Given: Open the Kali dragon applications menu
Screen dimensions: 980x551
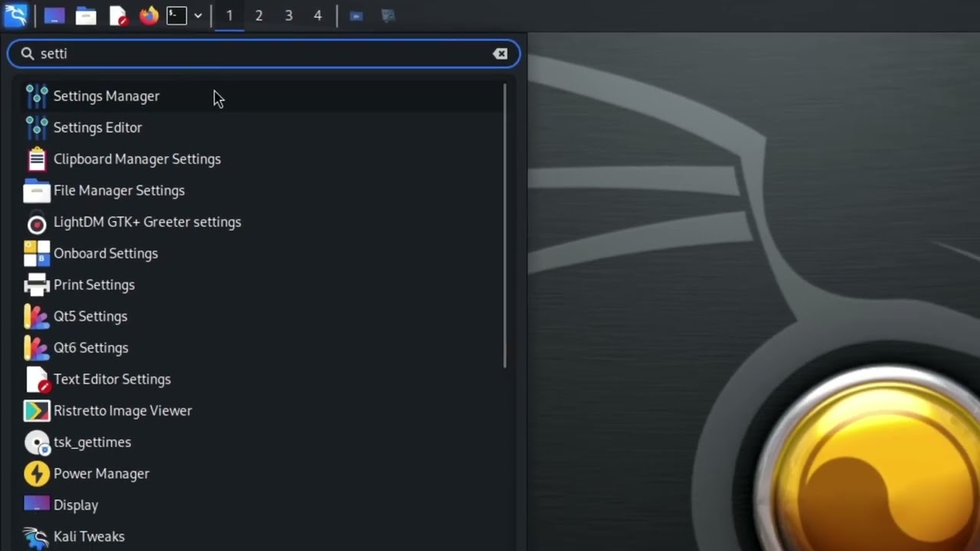Looking at the screenshot, I should coord(15,15).
